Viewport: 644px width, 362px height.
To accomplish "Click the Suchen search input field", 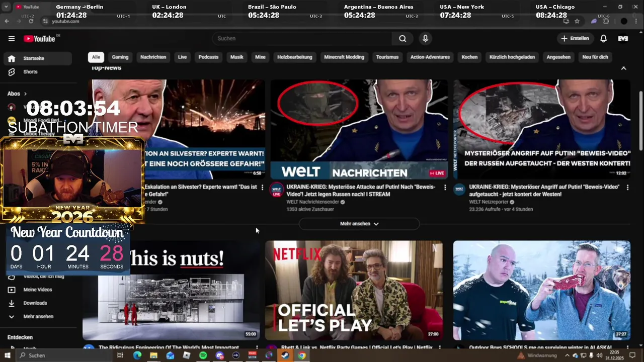I will (x=302, y=39).
